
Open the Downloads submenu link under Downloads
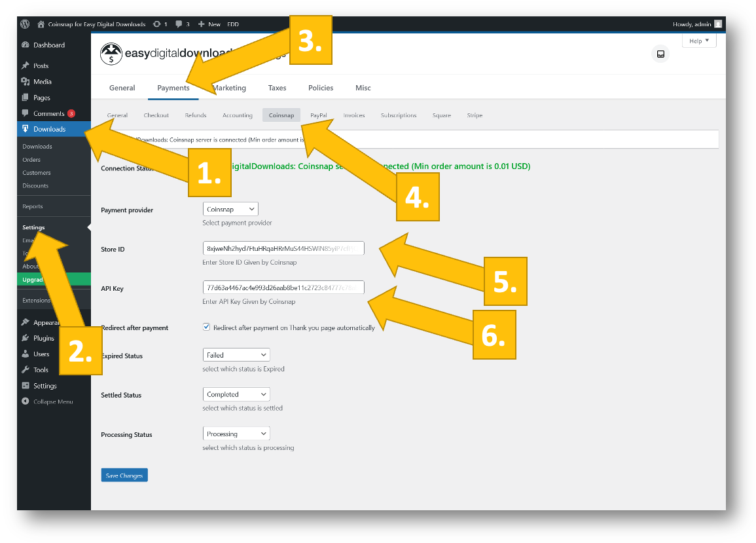(37, 146)
